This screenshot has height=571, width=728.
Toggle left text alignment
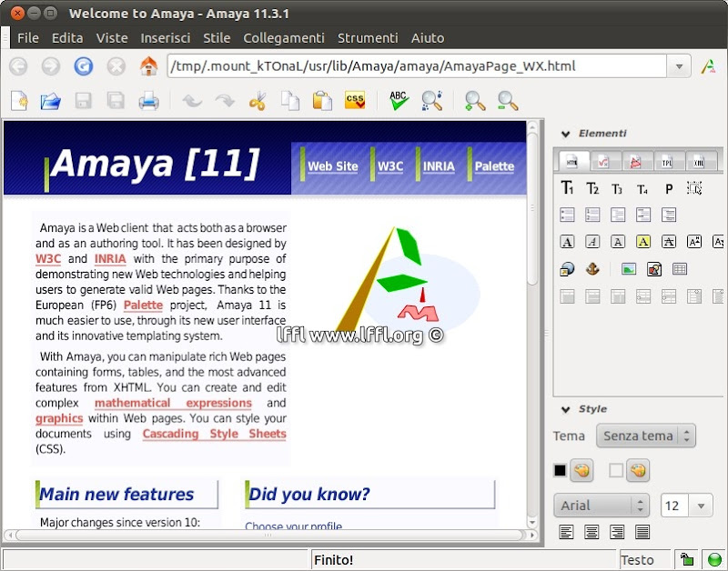(x=567, y=531)
